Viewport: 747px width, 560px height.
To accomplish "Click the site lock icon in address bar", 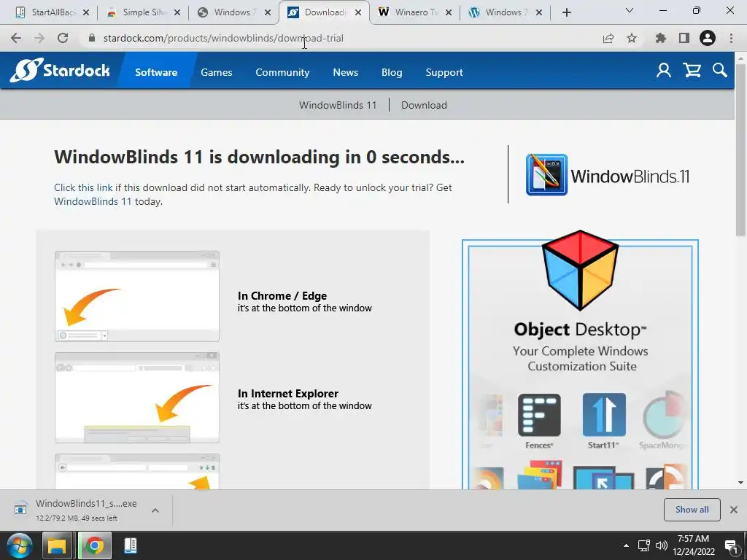I will click(x=92, y=38).
